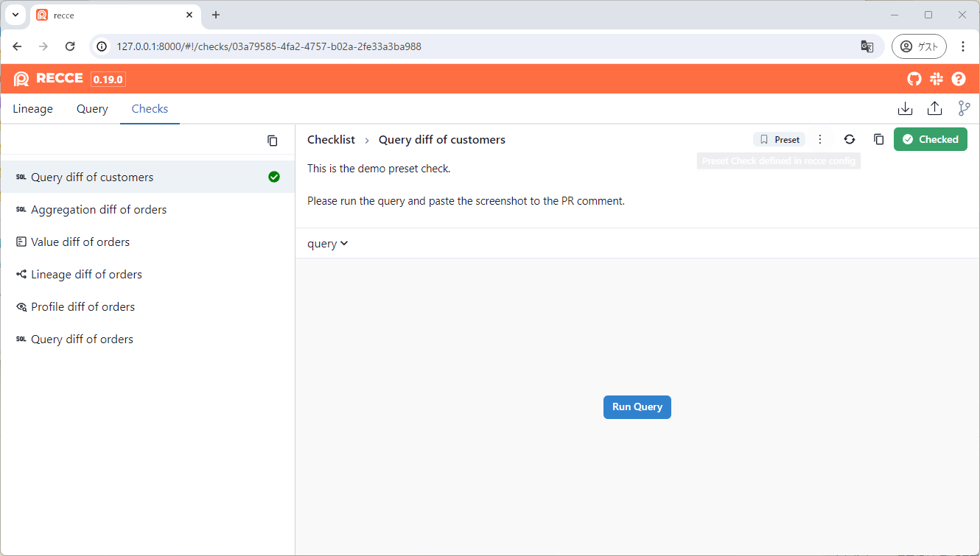Select Query diff of customers check

coord(147,177)
